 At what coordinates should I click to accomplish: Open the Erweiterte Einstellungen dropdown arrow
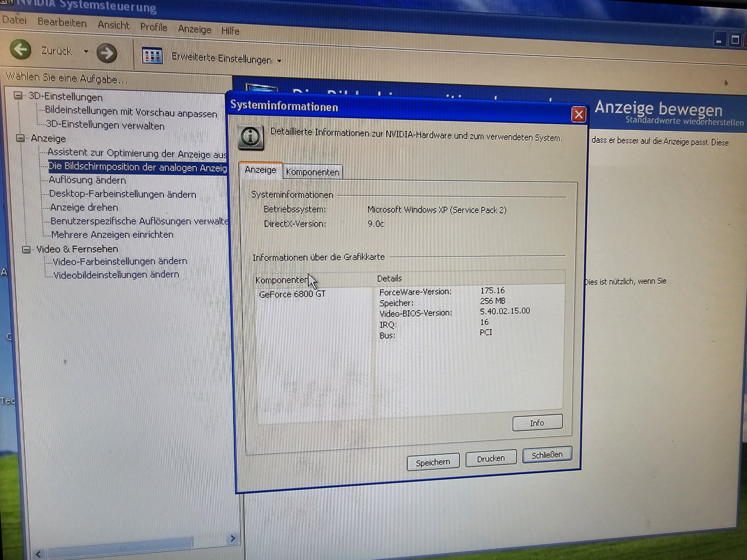point(279,61)
